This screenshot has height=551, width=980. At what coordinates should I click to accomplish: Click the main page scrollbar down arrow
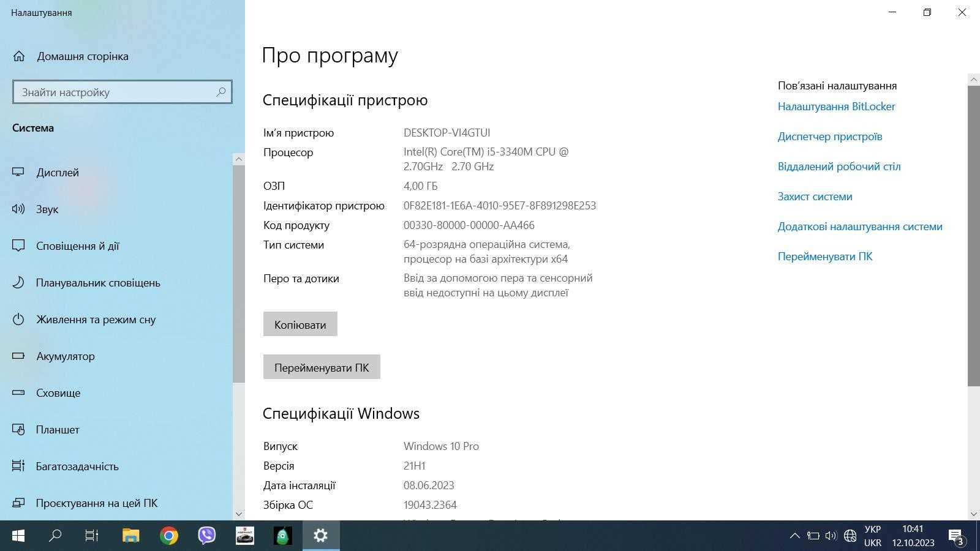[974, 514]
